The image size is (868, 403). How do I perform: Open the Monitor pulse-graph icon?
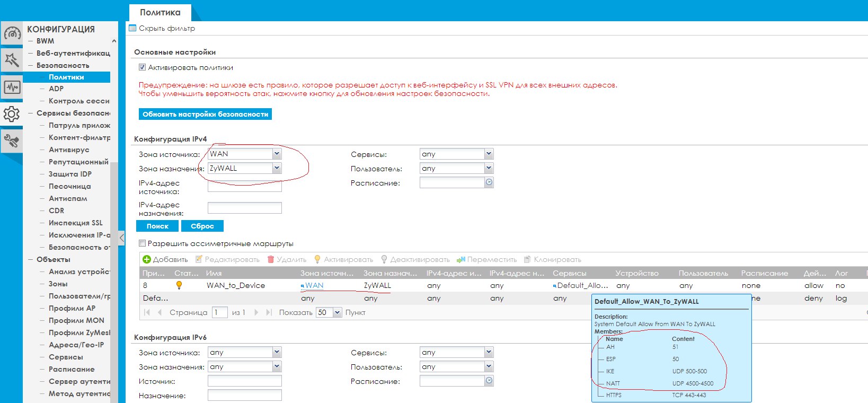(x=12, y=87)
